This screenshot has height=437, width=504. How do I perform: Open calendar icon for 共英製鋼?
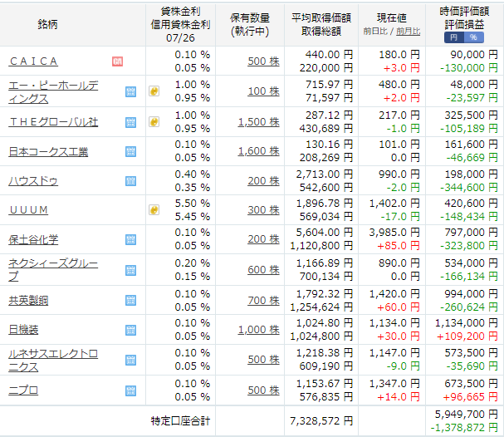click(130, 301)
